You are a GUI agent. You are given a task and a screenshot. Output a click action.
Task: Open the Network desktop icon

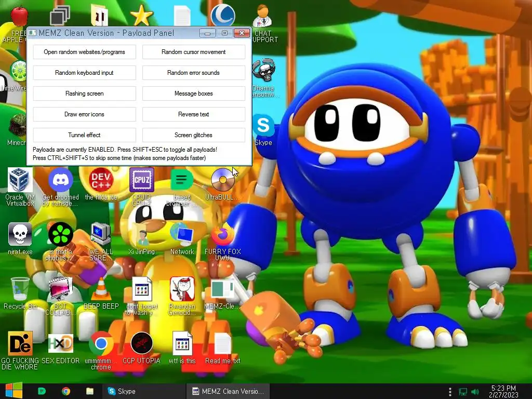tap(182, 234)
